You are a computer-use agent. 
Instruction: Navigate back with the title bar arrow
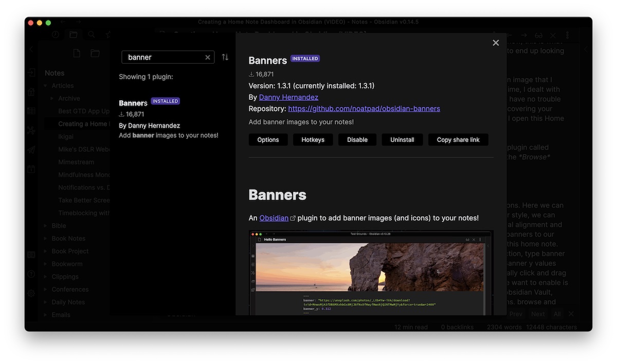point(62,22)
